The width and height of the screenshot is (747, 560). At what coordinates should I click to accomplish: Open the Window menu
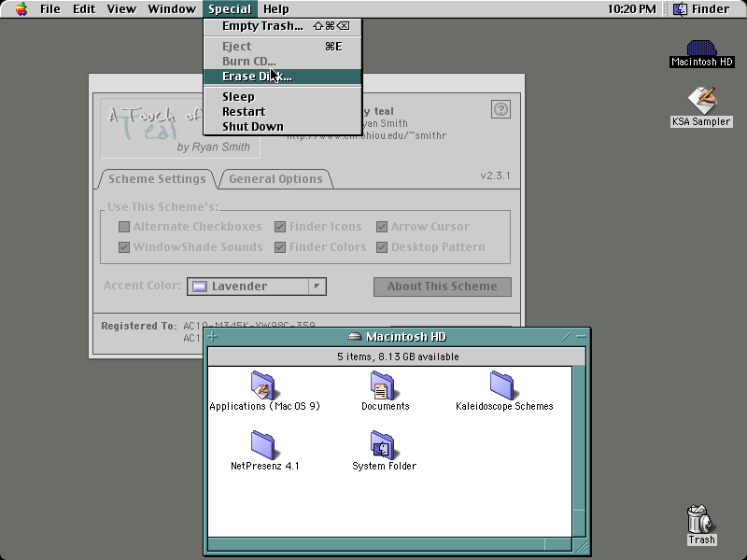pyautogui.click(x=172, y=9)
